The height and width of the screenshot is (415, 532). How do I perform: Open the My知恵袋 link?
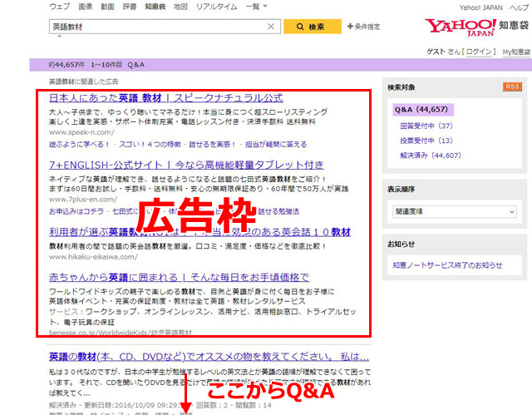coord(516,52)
